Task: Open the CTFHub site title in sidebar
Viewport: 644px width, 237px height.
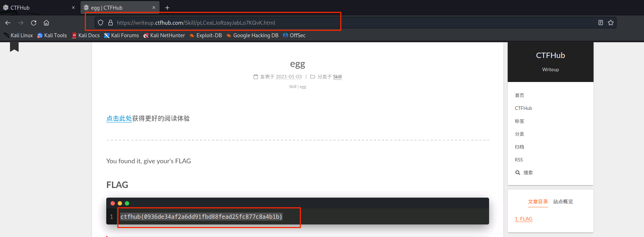Action: pos(551,55)
